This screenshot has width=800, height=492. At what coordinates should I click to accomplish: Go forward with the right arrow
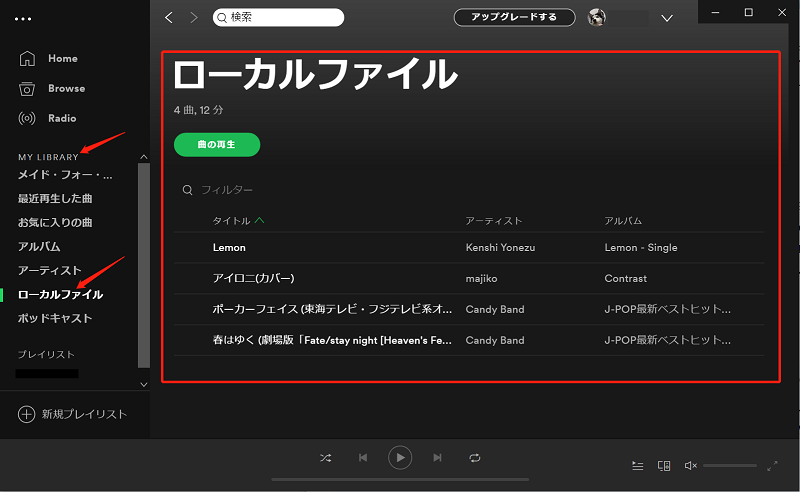[193, 18]
